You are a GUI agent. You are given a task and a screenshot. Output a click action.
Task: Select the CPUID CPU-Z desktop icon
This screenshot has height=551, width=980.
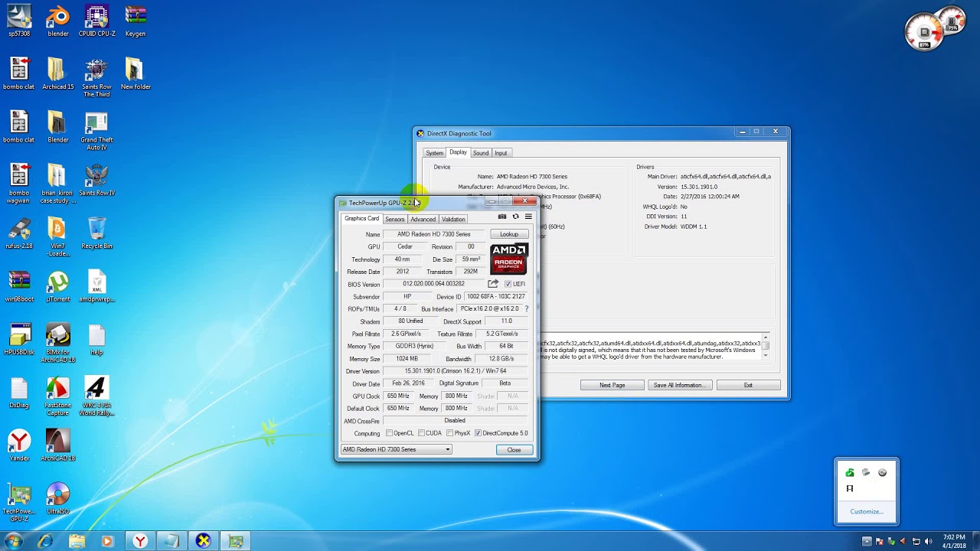[96, 21]
